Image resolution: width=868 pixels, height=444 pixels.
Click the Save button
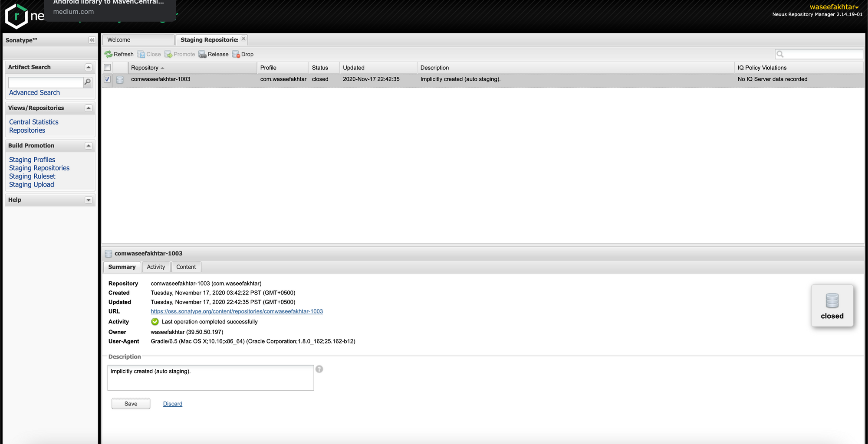tap(131, 404)
